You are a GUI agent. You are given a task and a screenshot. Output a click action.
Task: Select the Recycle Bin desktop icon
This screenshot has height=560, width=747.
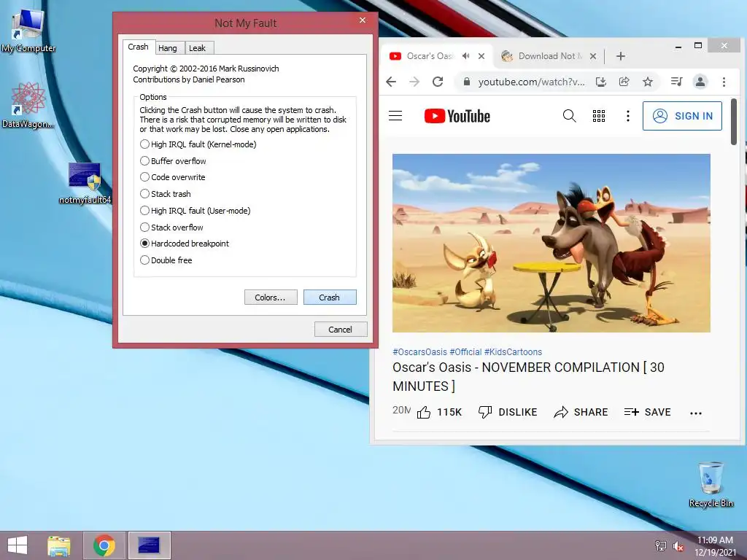point(711,485)
